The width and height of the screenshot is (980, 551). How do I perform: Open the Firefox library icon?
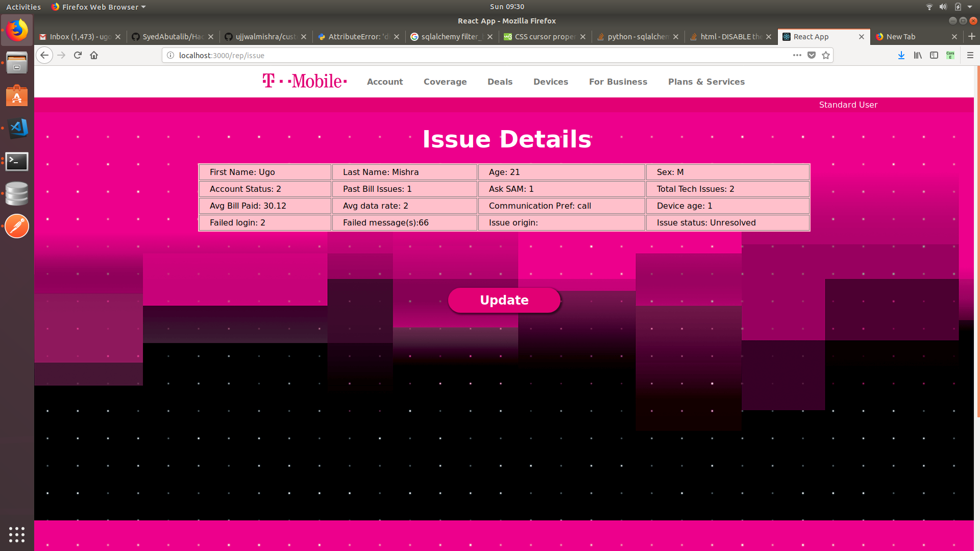click(918, 55)
